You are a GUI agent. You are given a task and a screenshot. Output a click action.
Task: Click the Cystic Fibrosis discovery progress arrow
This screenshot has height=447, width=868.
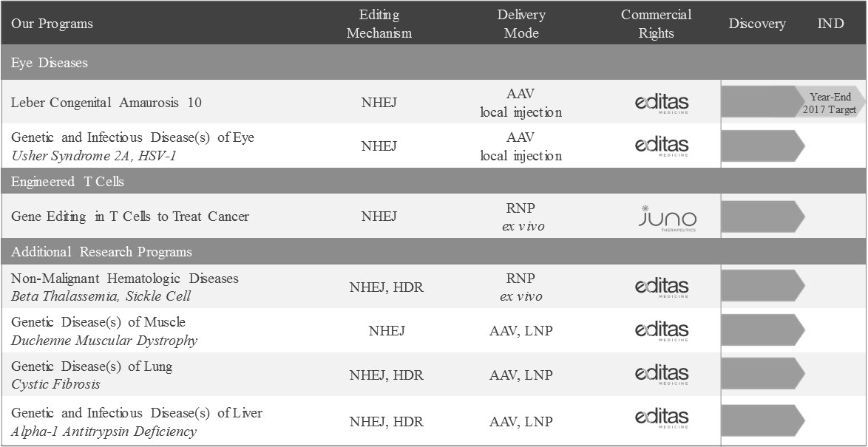(x=762, y=374)
